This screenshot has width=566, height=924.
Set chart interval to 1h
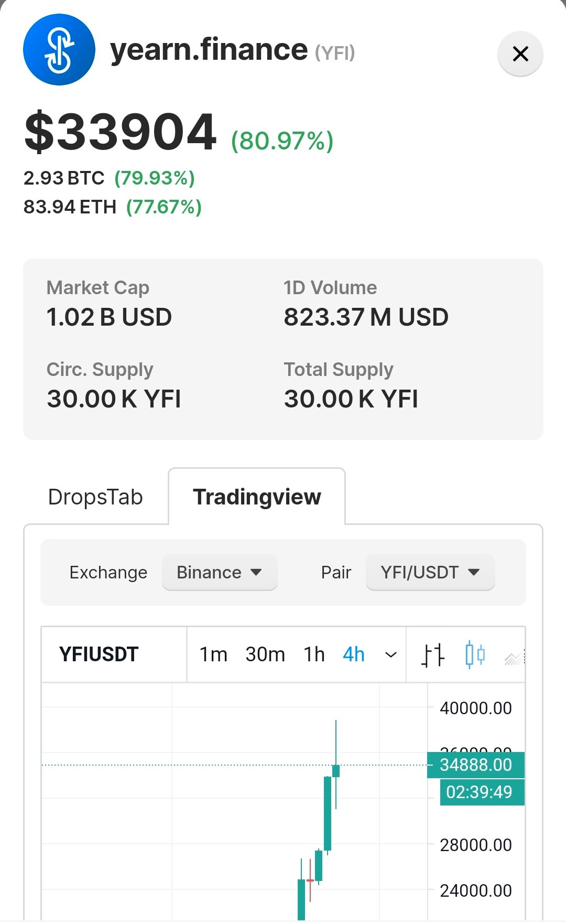tap(314, 655)
